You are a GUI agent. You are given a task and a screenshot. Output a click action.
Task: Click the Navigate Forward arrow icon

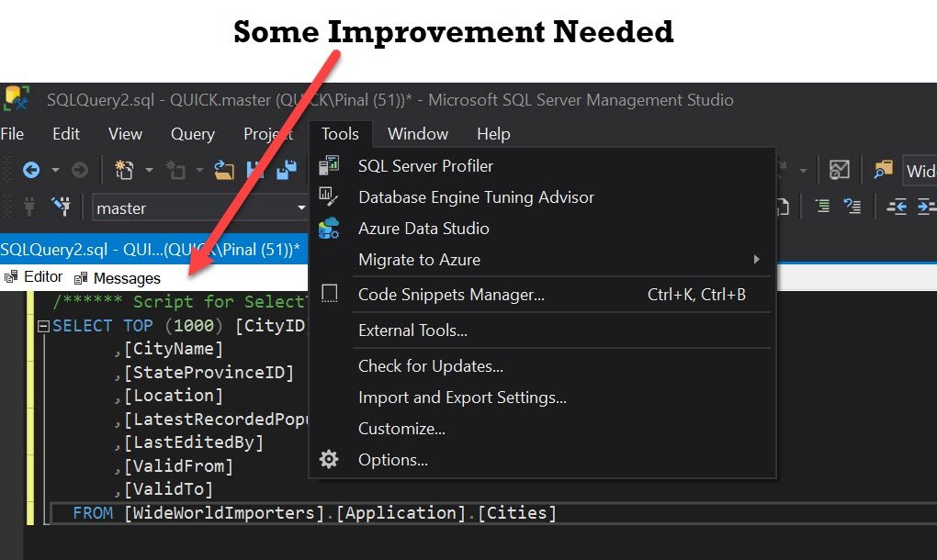pyautogui.click(x=80, y=171)
